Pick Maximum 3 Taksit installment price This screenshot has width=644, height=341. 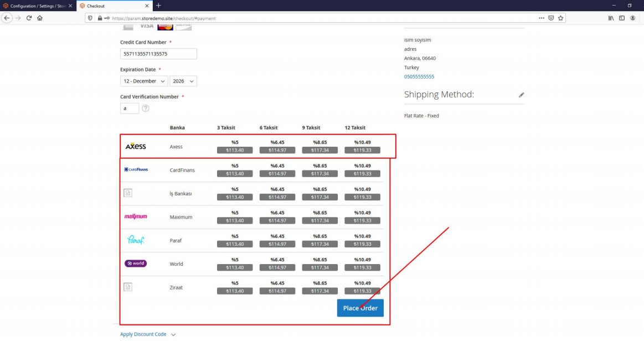click(x=235, y=220)
